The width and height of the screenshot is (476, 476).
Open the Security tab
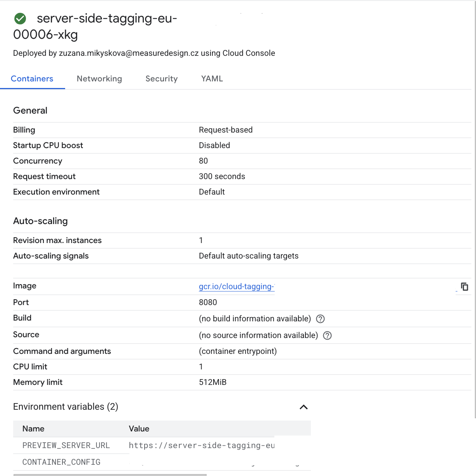pos(162,79)
